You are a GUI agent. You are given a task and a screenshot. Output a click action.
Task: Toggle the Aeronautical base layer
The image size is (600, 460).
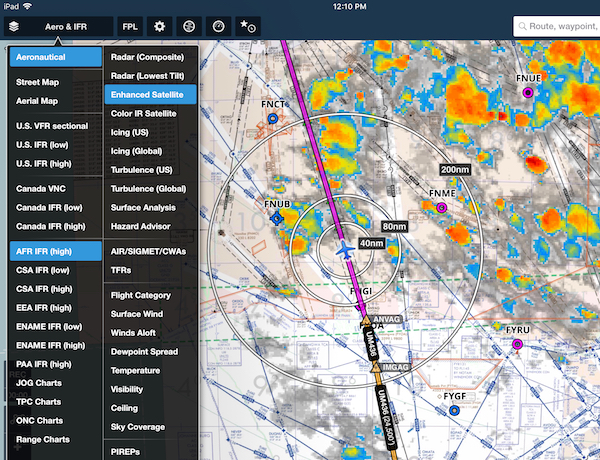(55, 57)
